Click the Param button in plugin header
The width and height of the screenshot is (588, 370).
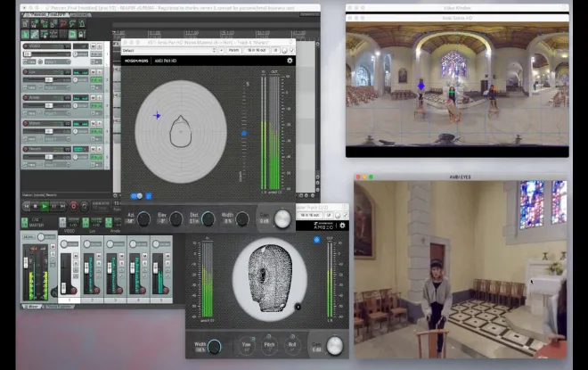233,51
